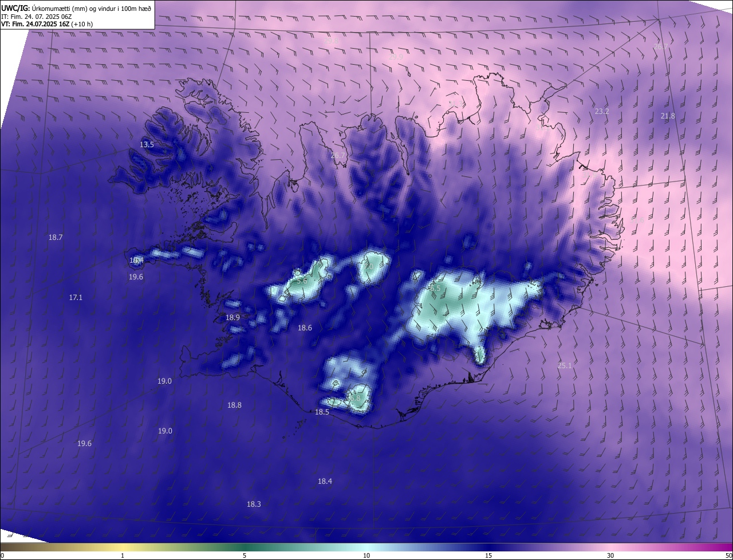733x560 pixels.
Task: Click the color scale tick label 10
Action: [x=366, y=555]
